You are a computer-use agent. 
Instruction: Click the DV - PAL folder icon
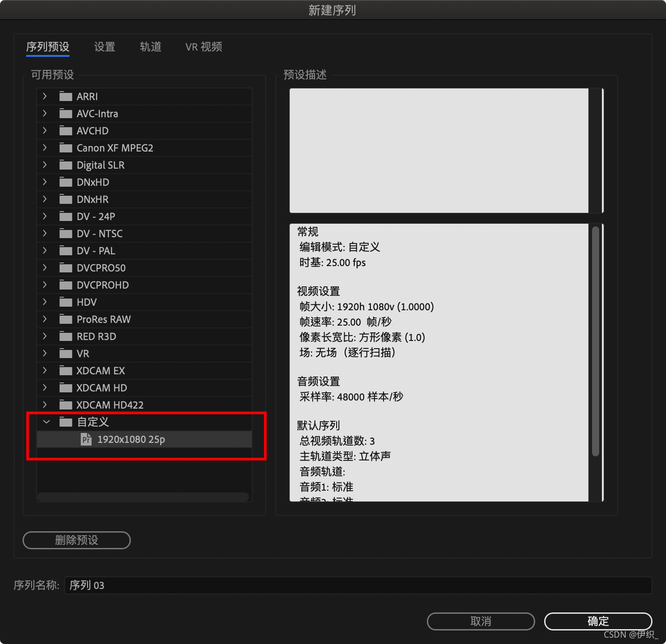click(66, 251)
